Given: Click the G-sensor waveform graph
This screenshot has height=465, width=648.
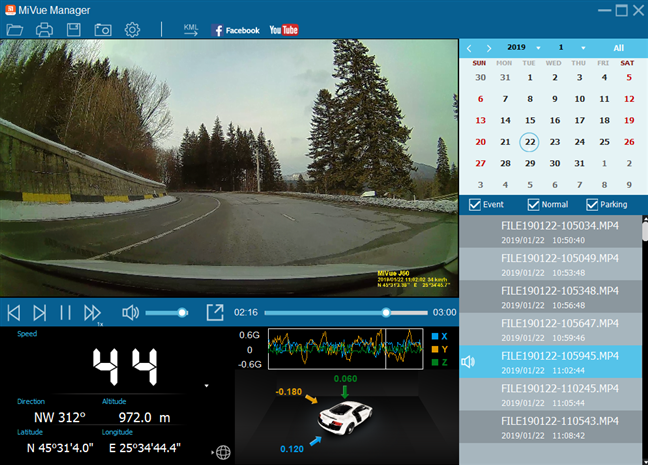Looking at the screenshot, I should 345,349.
